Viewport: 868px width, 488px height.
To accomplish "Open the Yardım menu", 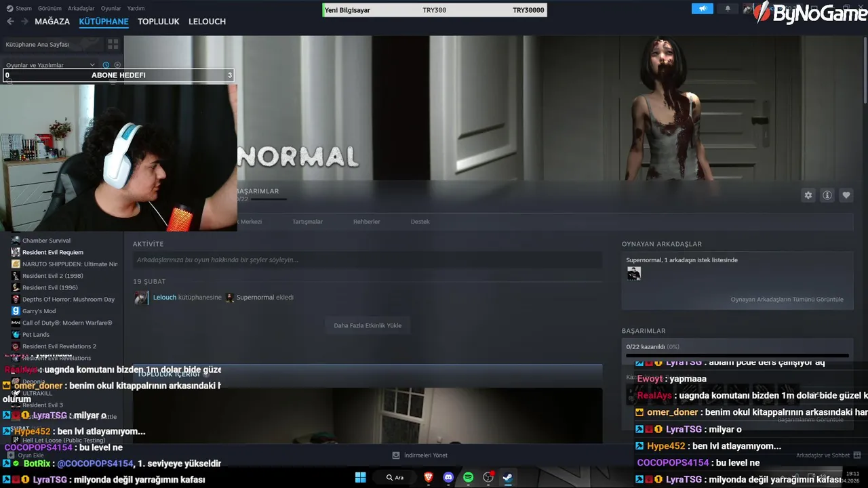I will point(136,9).
